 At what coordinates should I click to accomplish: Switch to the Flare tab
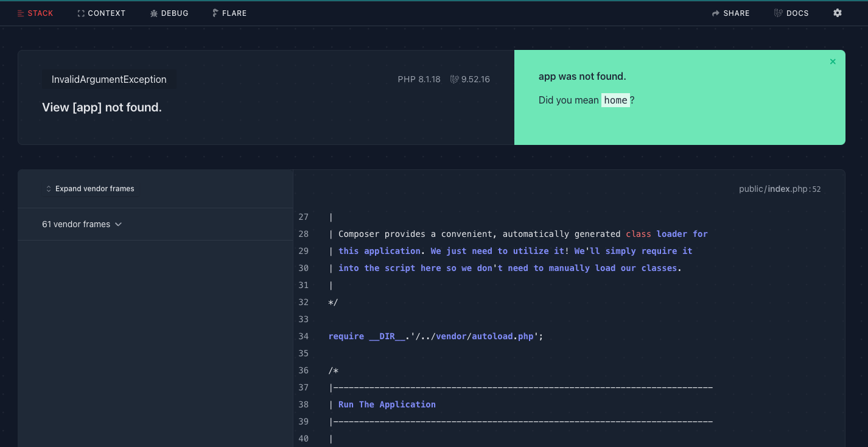pos(229,13)
